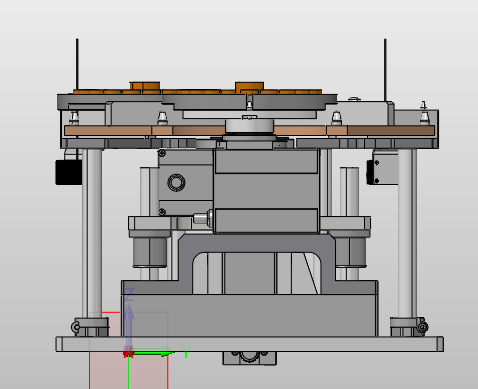This screenshot has width=478, height=389.
Task: Click the red origin marker of triad
Action: 128,353
